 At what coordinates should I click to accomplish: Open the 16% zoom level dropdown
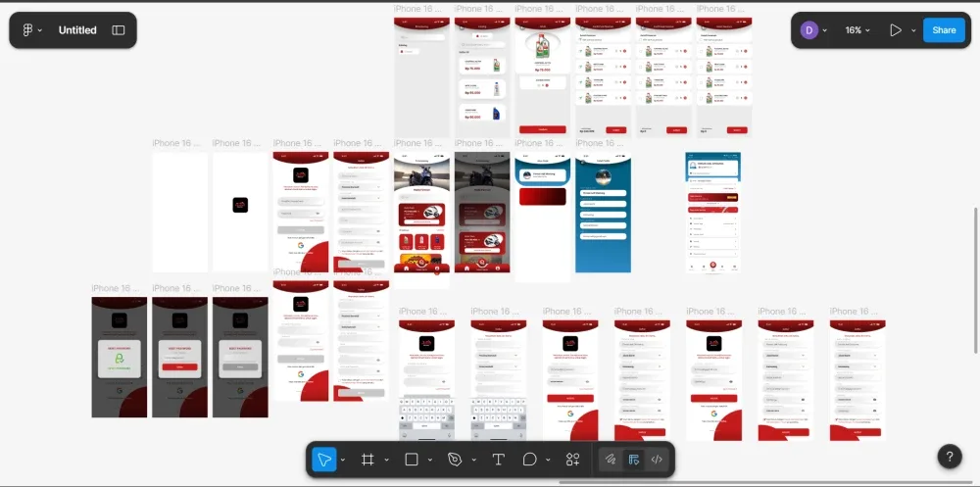pos(857,30)
